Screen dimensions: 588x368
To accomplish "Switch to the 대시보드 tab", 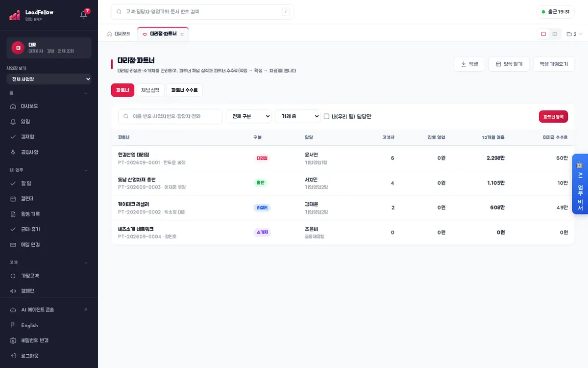I will 119,34.
